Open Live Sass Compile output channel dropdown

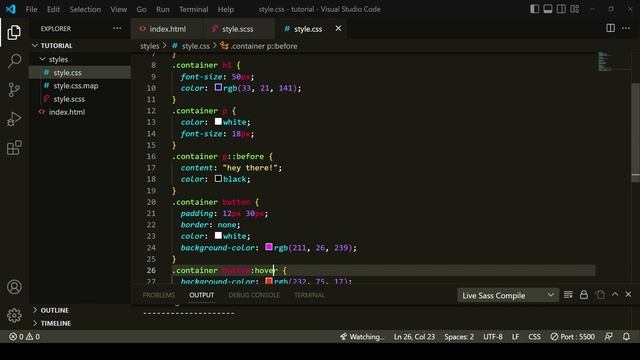(x=507, y=295)
